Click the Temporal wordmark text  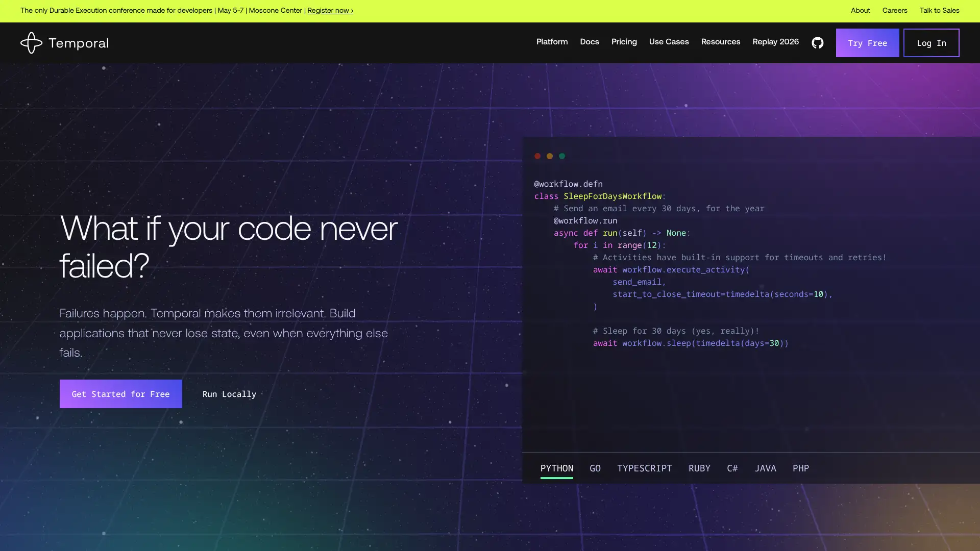coord(79,43)
